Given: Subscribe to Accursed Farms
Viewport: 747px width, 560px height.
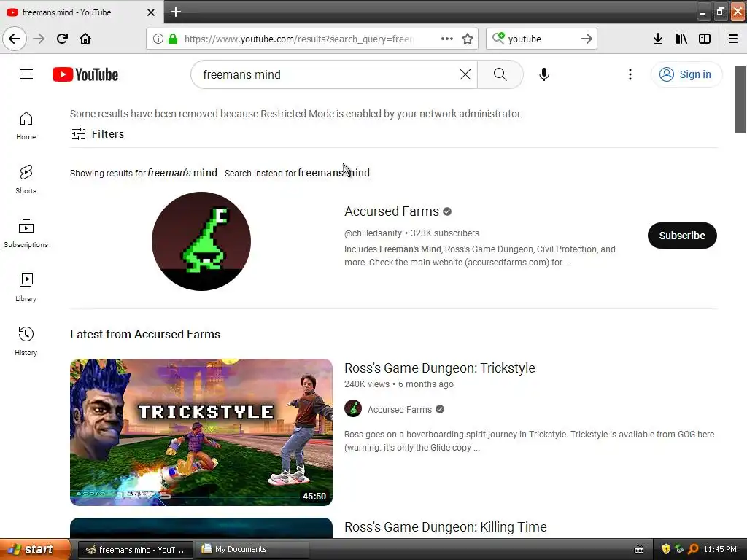Looking at the screenshot, I should [x=682, y=236].
